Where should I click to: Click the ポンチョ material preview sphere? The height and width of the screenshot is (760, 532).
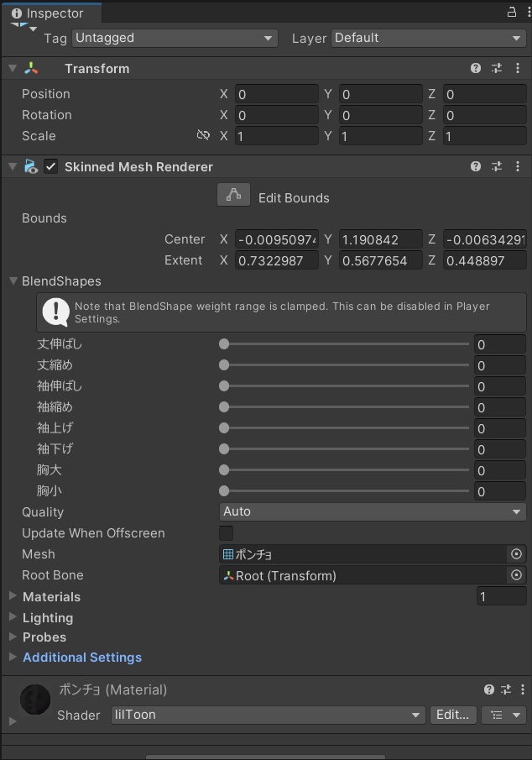click(x=34, y=699)
